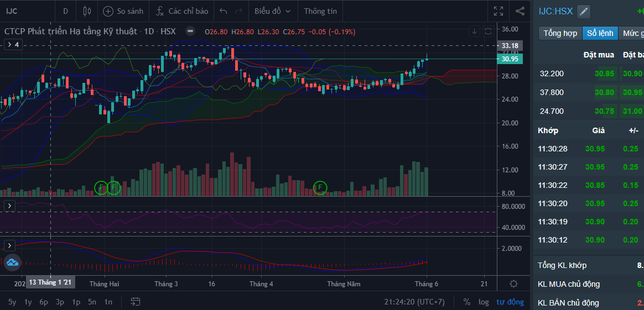This screenshot has height=310, width=644.
Task: Switch to the Tổng hợp tab
Action: 560,33
